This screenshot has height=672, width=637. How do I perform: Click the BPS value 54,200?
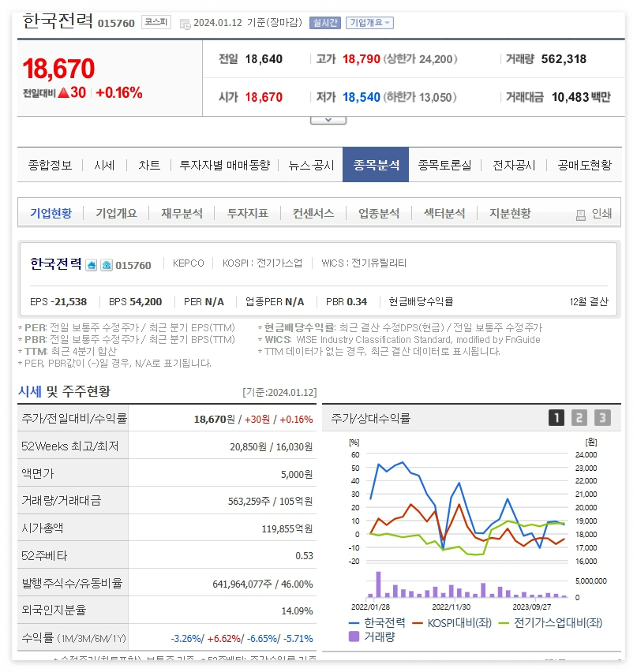[x=146, y=302]
